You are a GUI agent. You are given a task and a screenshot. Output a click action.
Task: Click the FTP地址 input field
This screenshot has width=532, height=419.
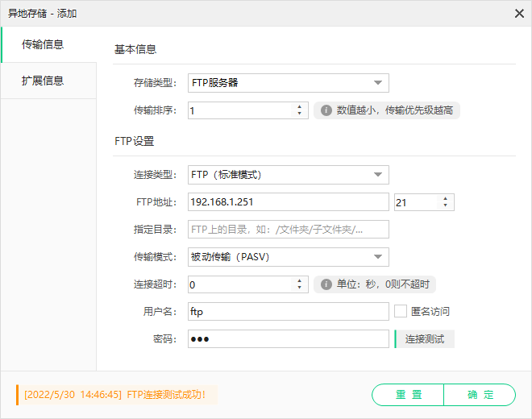(289, 202)
